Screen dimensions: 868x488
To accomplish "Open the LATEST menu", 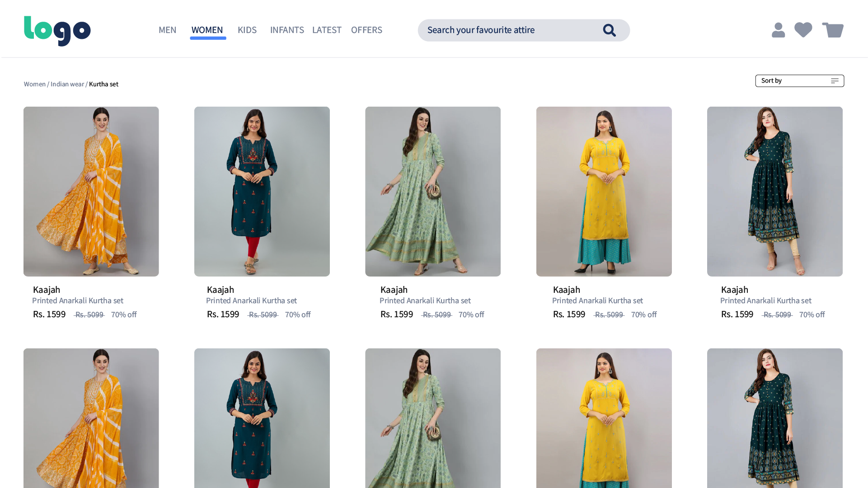I will coord(327,30).
